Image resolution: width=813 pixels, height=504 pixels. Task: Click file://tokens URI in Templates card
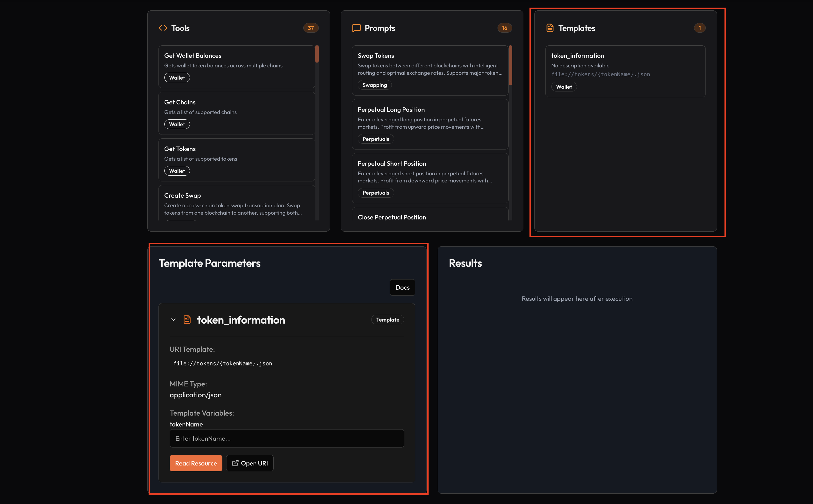tap(600, 74)
